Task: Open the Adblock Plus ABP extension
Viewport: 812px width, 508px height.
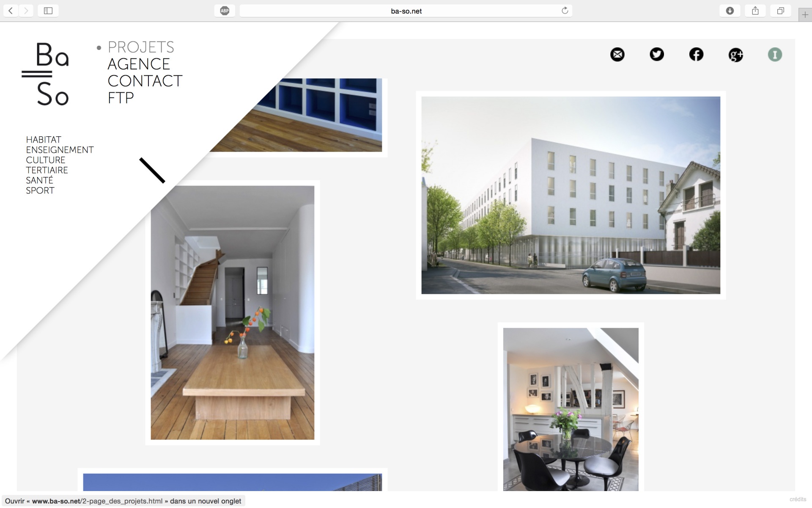Action: click(x=225, y=11)
